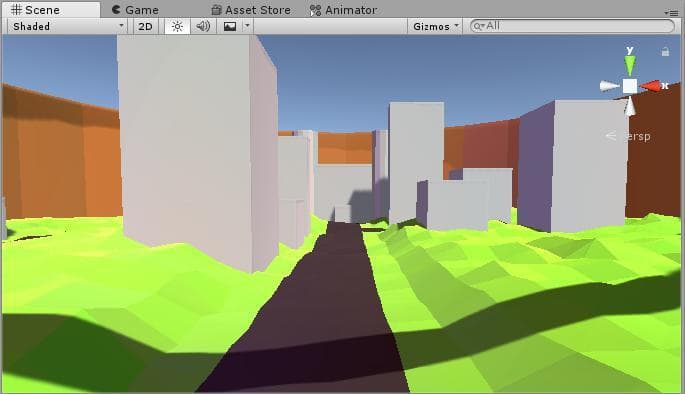This screenshot has width=685, height=394.
Task: Open the Asset Store tab
Action: pyautogui.click(x=251, y=10)
